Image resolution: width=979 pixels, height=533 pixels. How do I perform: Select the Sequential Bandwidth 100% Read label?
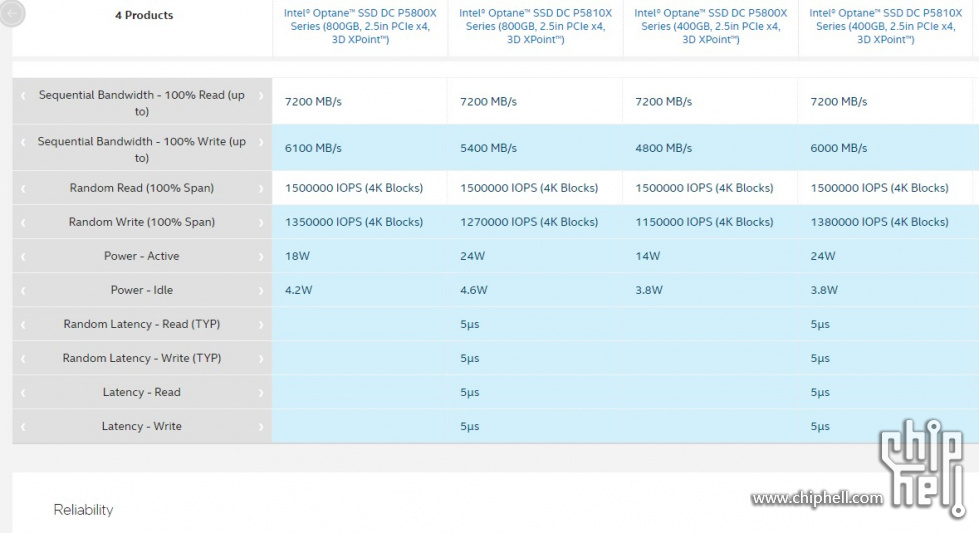[x=142, y=103]
